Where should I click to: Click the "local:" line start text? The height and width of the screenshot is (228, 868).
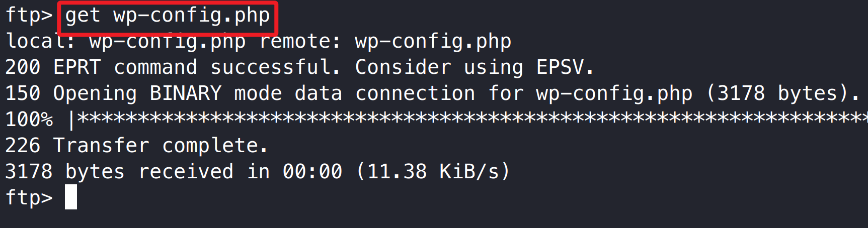coord(40,41)
